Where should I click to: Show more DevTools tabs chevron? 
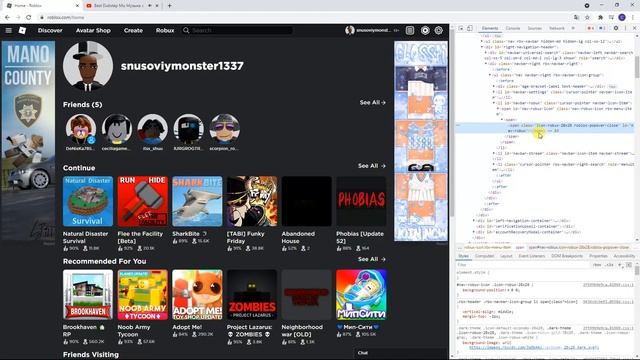(573, 28)
